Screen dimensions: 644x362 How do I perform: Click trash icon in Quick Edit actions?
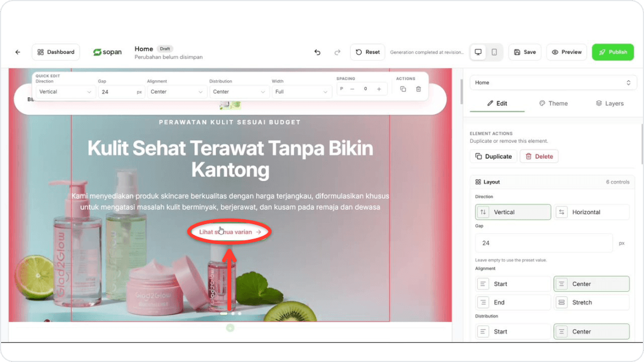pos(418,89)
